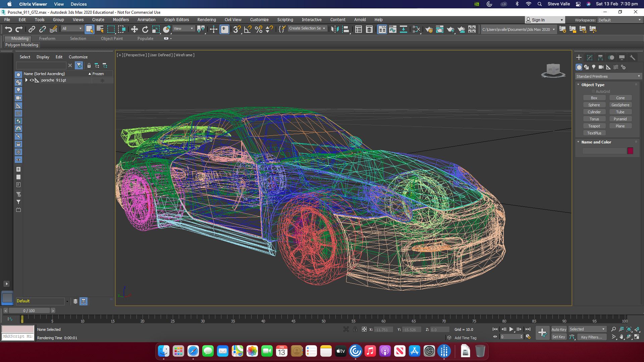Toggle the 3D Snaps icon
The width and height of the screenshot is (644, 362).
coord(236,29)
